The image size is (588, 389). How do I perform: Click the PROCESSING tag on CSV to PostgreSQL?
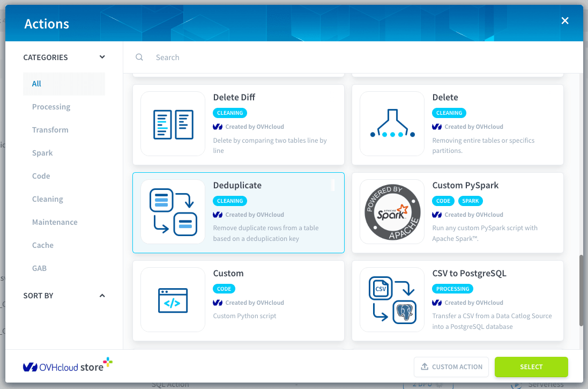(x=452, y=289)
